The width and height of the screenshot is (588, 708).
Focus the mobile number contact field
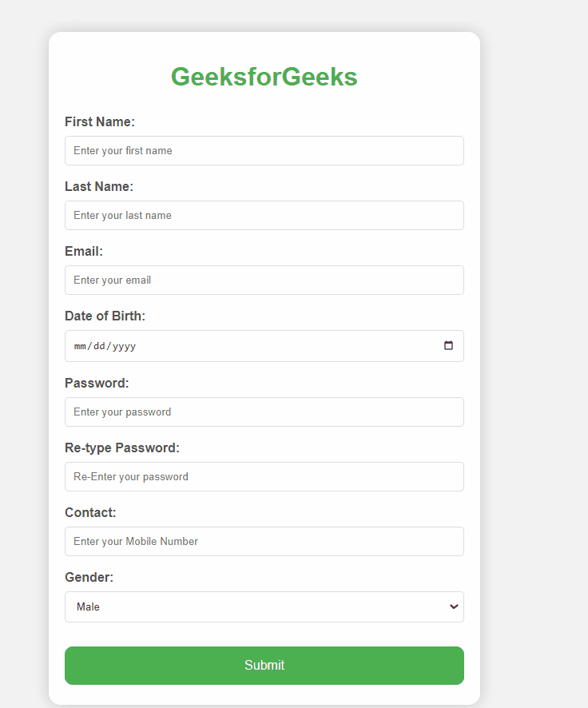tap(264, 541)
